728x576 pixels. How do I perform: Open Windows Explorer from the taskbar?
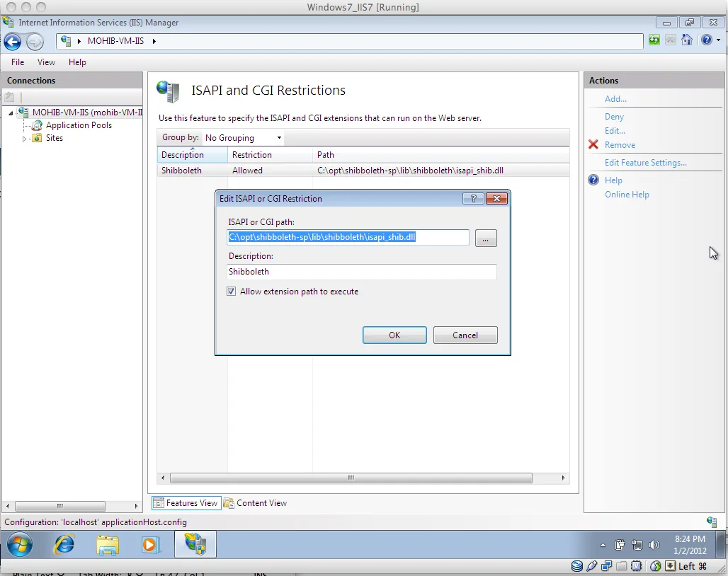108,544
